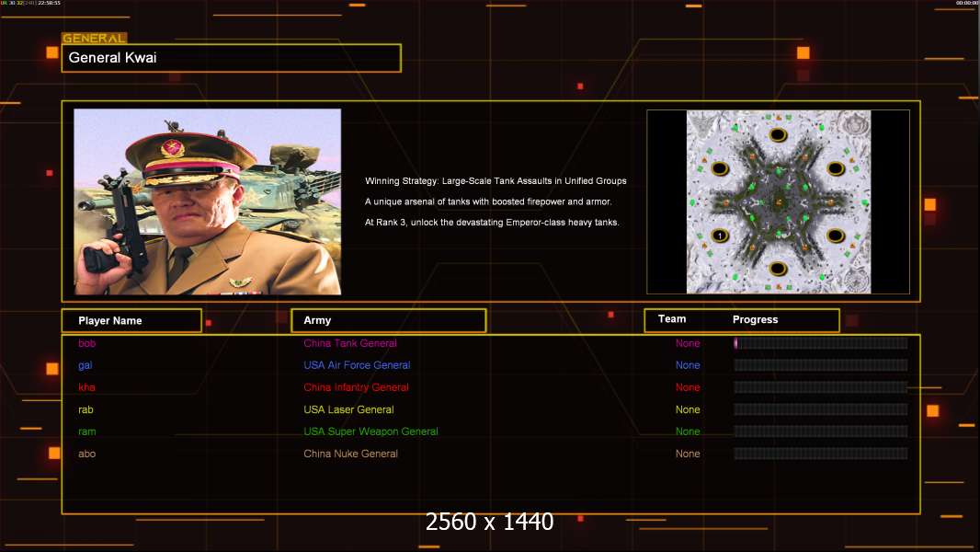Click abo's team value None
980x552 pixels.
(688, 454)
